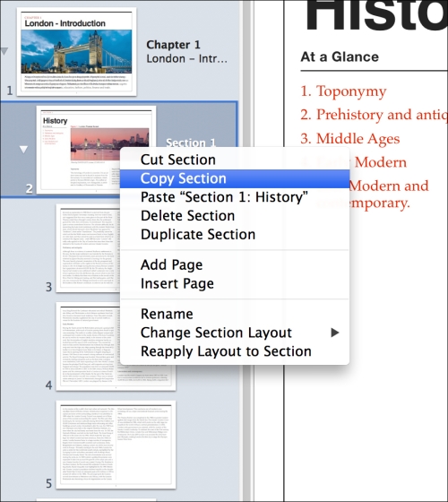Click Paste "Section 1: History" option

tap(234, 197)
